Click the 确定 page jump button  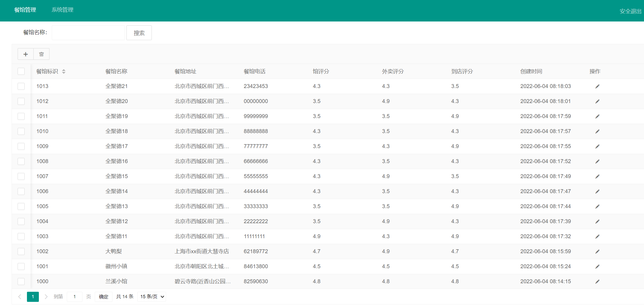(x=104, y=297)
